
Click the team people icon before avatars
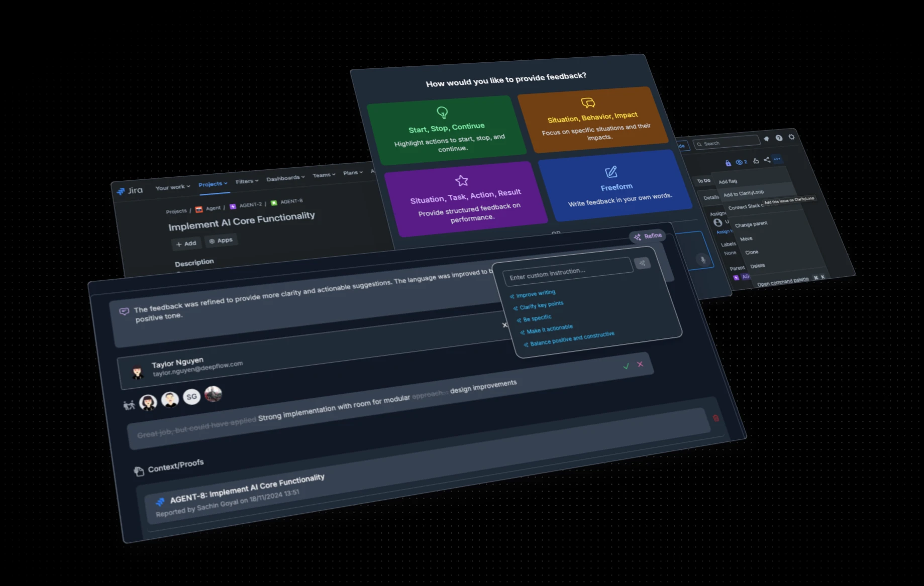pyautogui.click(x=129, y=405)
